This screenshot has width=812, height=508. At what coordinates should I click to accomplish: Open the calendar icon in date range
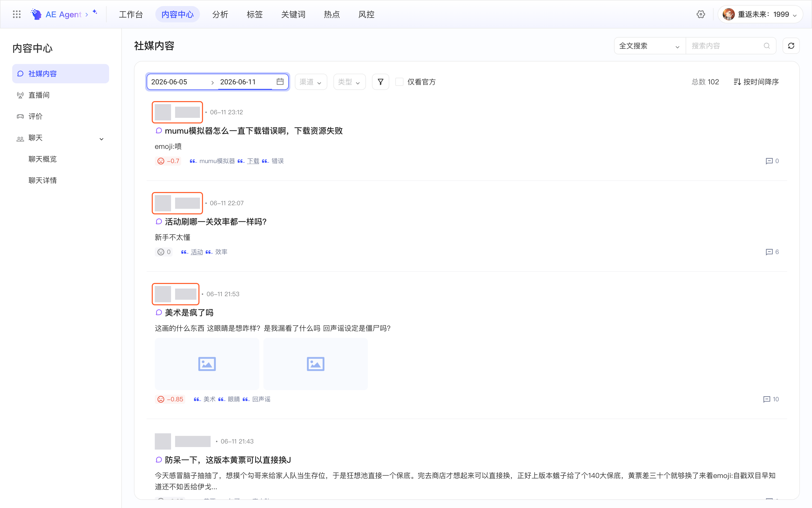pos(280,82)
